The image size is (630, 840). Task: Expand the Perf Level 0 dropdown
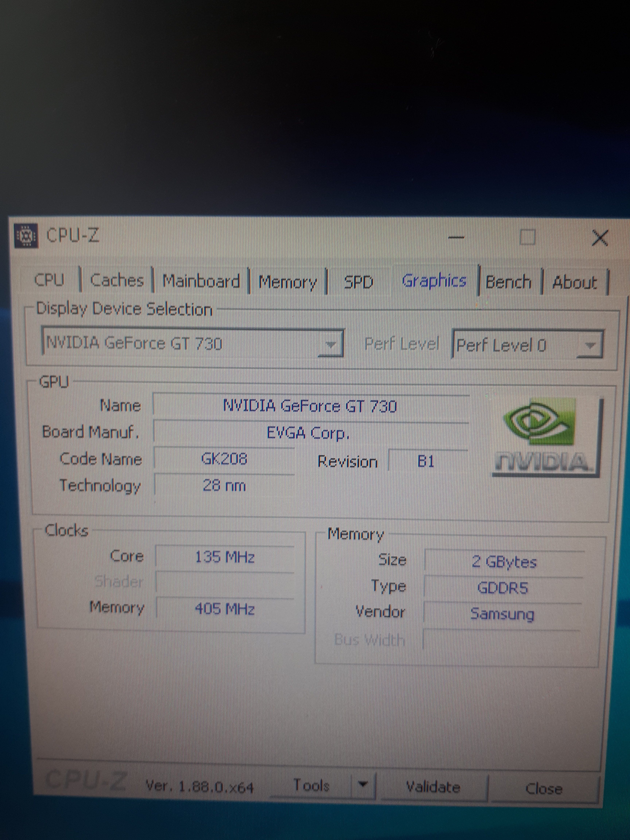point(589,346)
